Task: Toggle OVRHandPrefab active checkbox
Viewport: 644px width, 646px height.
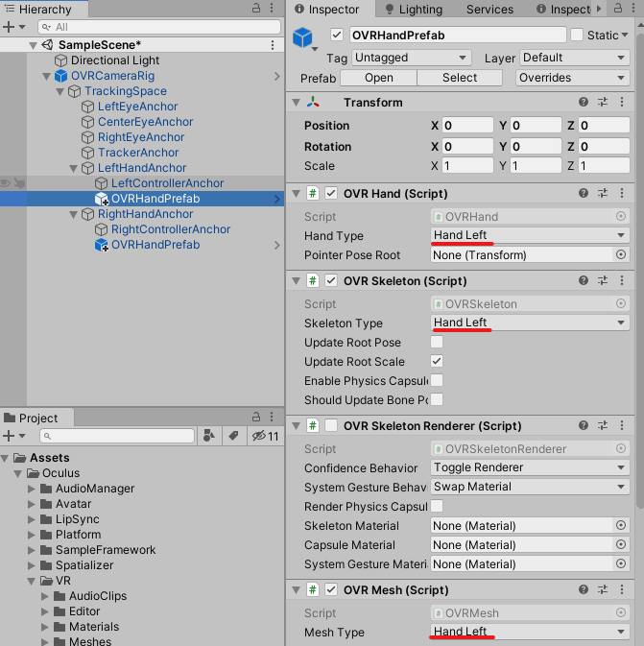Action: pyautogui.click(x=337, y=35)
